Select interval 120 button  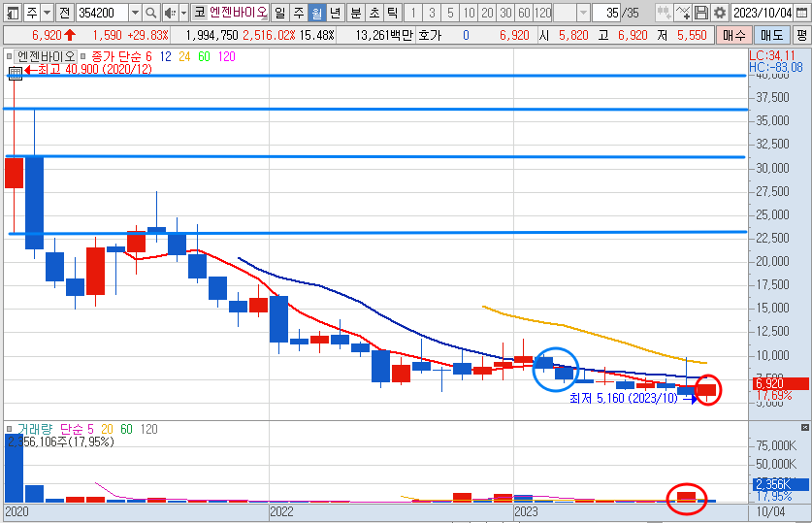click(542, 12)
